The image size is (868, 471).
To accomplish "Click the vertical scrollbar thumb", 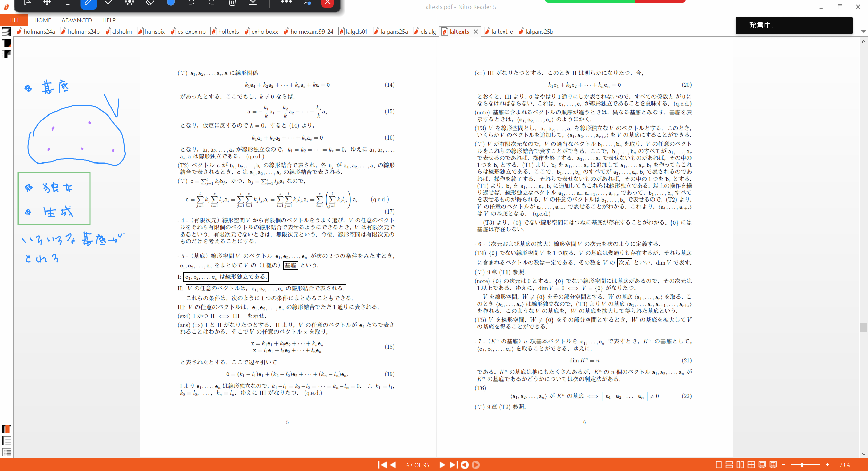I will [x=864, y=327].
